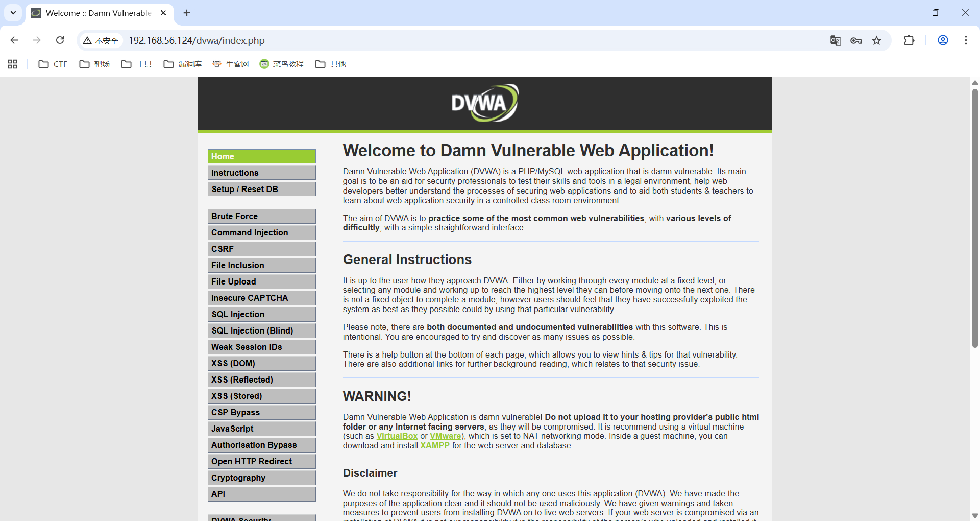Open the saved passwords key icon
Viewport: 980px width, 521px height.
point(856,40)
